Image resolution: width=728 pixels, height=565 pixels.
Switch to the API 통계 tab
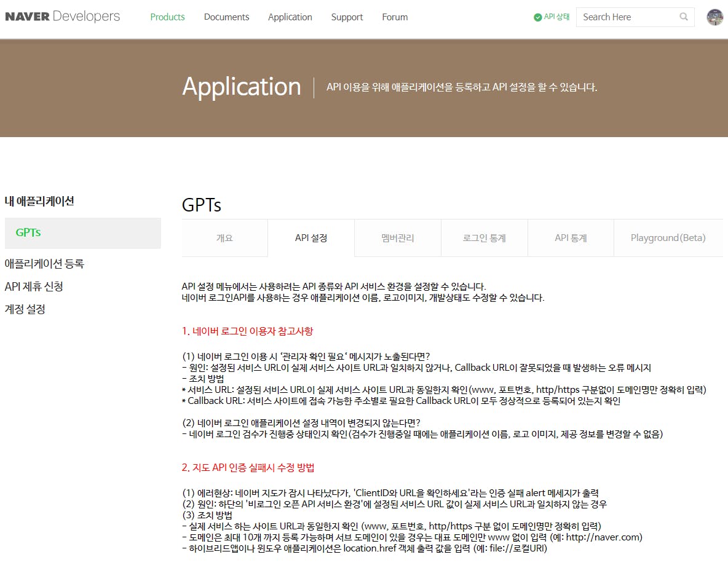pyautogui.click(x=571, y=238)
